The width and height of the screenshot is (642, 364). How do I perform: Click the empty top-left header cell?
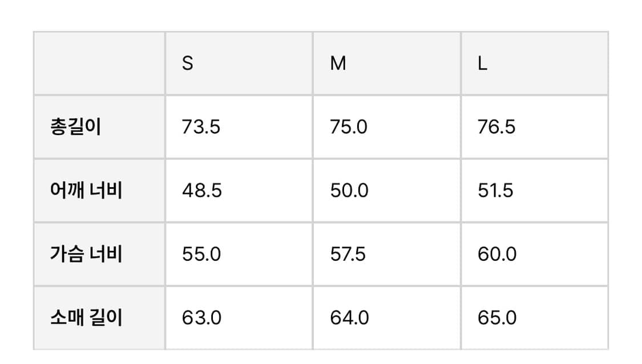tap(99, 63)
